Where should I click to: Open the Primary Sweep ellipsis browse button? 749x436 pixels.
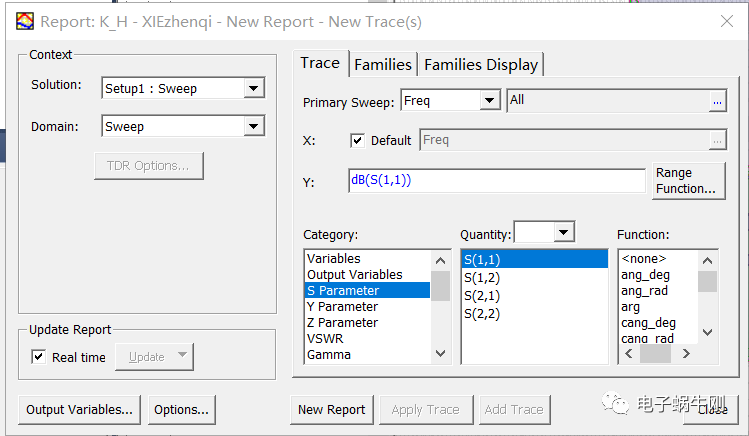point(716,101)
